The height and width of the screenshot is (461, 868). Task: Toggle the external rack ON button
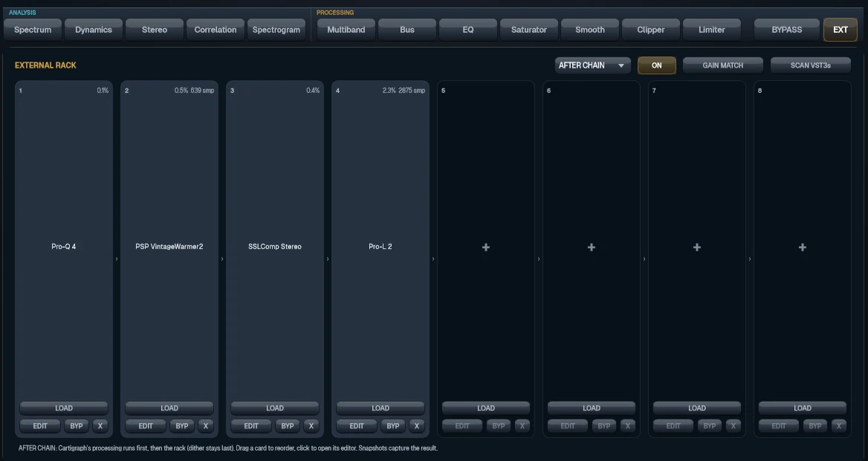(656, 65)
